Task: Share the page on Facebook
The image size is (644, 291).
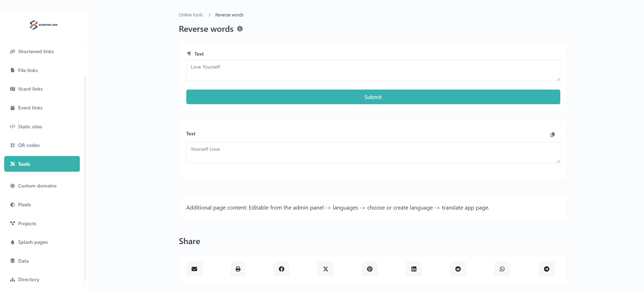Action: 282,269
